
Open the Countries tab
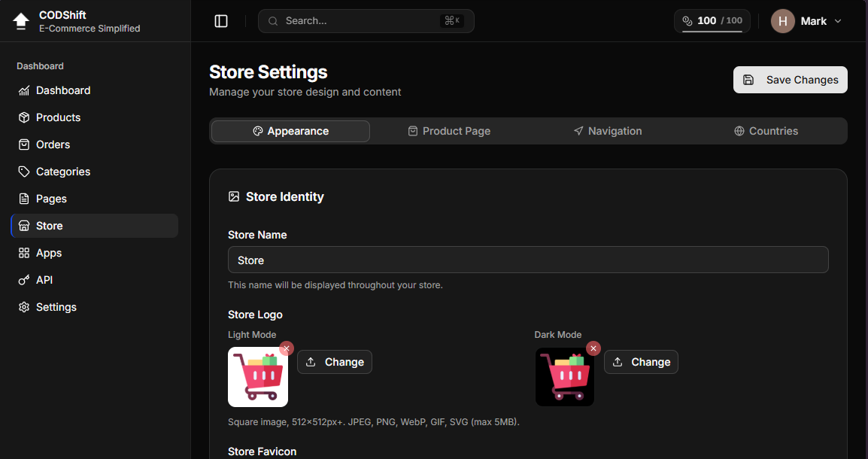coord(766,131)
